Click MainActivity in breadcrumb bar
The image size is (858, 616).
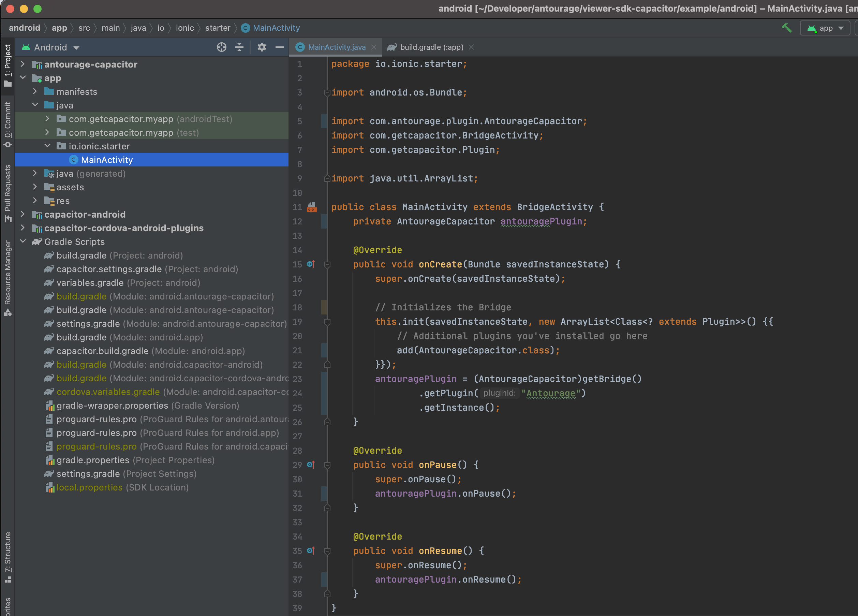(x=270, y=28)
